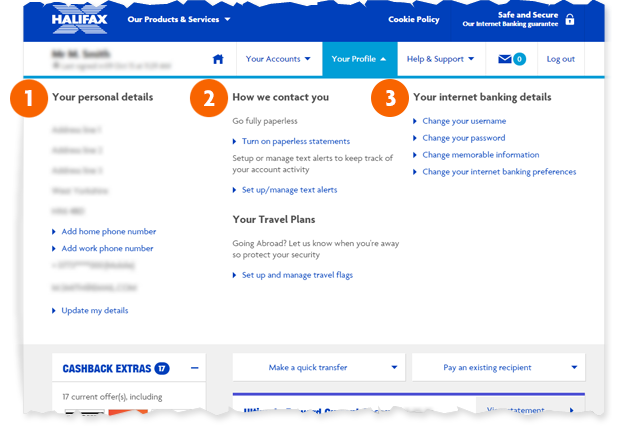This screenshot has height=426, width=622.
Task: Open the mail envelope inbox icon
Action: coord(505,59)
